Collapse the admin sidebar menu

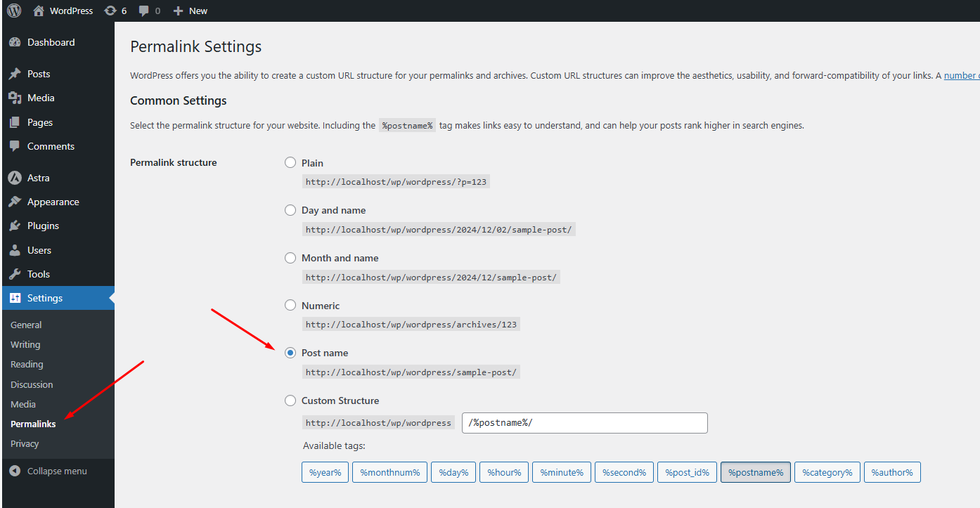click(x=56, y=471)
